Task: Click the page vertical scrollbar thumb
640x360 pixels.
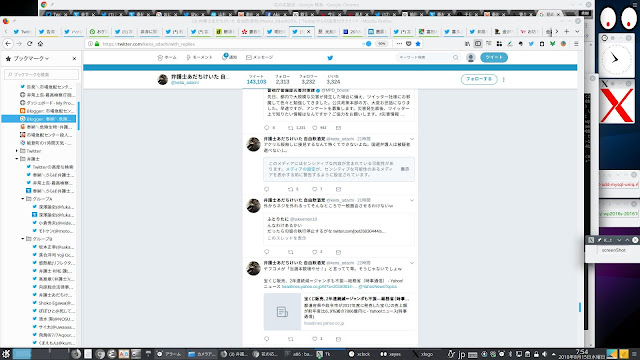Action: 580,307
